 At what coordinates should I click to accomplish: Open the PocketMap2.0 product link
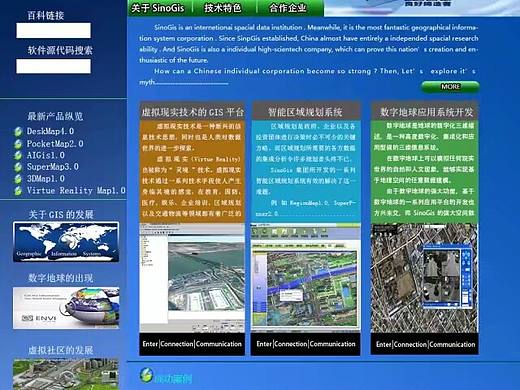(x=55, y=144)
